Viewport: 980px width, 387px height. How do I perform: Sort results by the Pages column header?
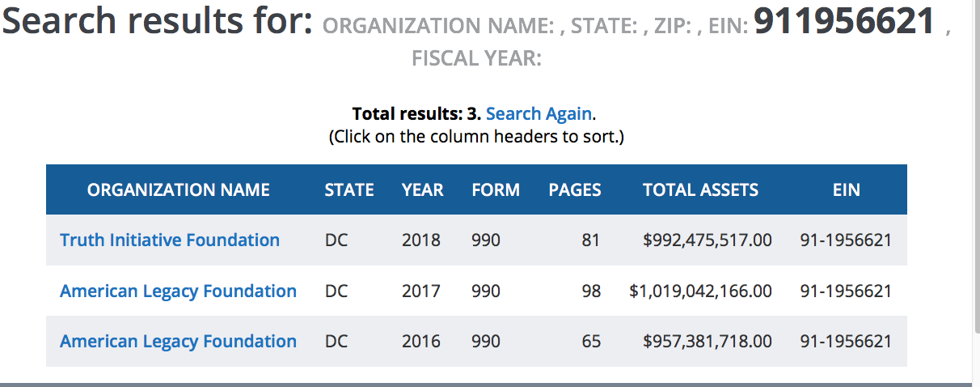coord(575,190)
